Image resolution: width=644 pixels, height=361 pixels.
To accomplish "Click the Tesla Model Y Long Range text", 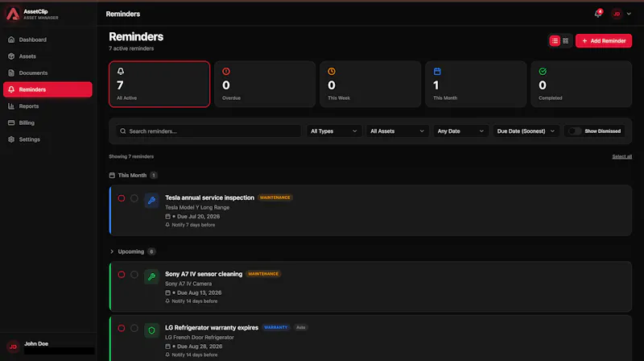I will click(197, 208).
